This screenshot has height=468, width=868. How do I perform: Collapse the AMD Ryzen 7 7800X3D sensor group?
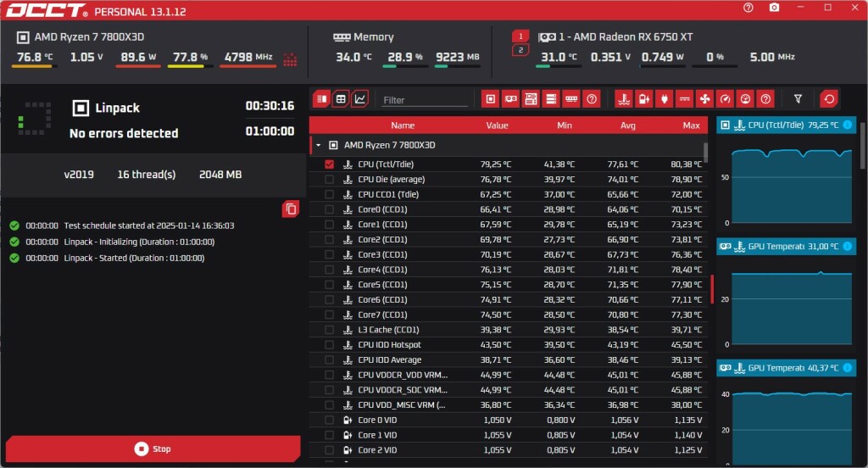tap(319, 145)
